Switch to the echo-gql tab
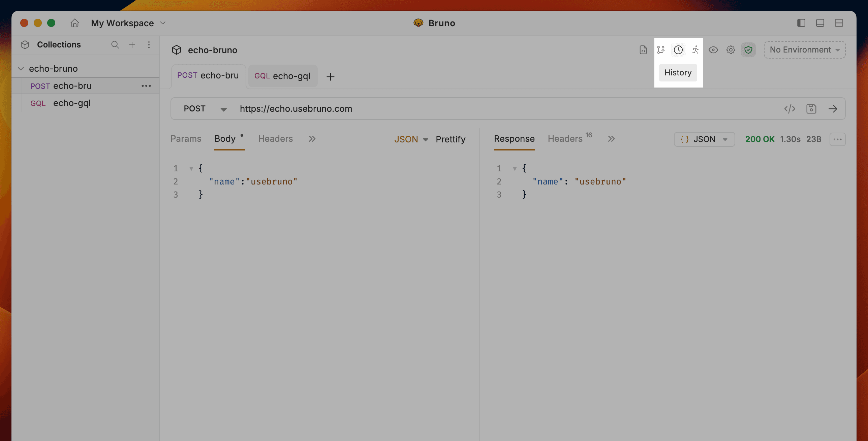The width and height of the screenshot is (868, 441). 282,76
